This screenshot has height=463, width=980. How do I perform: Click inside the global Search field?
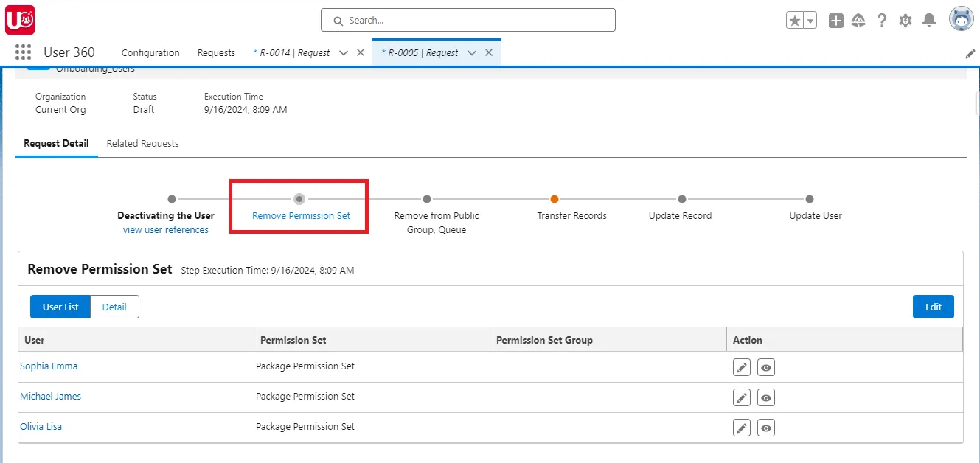click(468, 20)
